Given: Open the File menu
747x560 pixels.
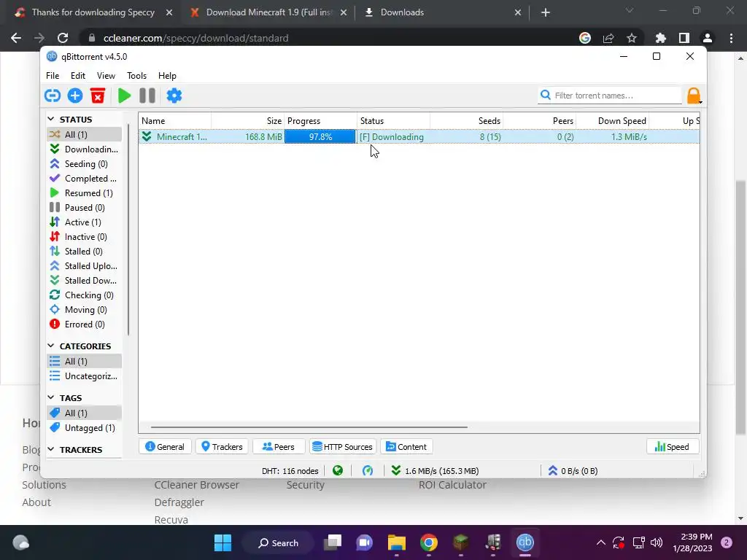Looking at the screenshot, I should coord(53,76).
